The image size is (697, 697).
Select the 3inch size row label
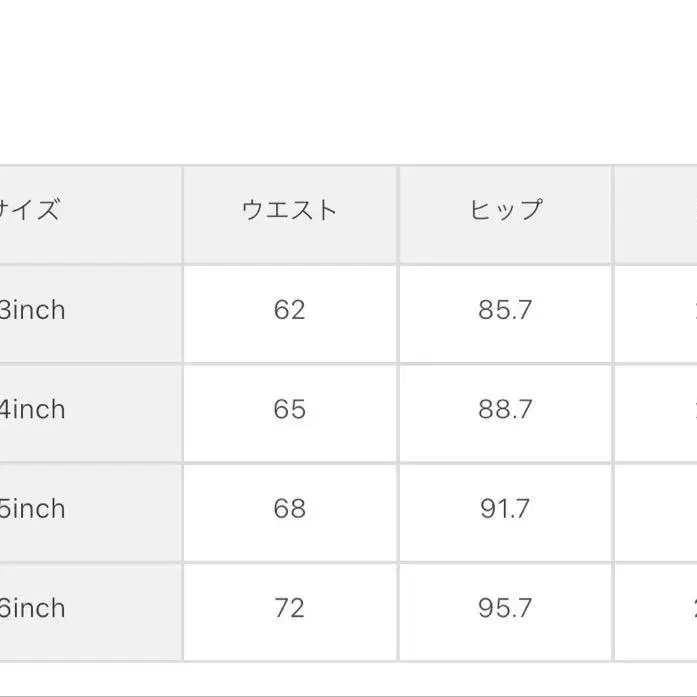tap(32, 310)
